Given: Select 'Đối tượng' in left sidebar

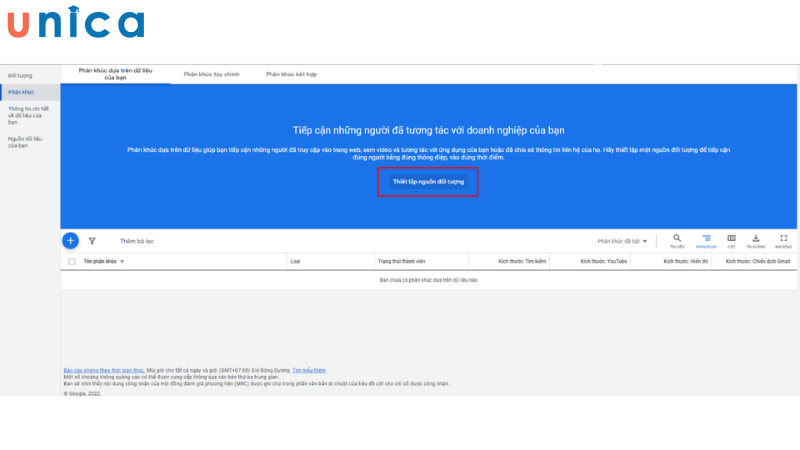Looking at the screenshot, I should pyautogui.click(x=18, y=75).
